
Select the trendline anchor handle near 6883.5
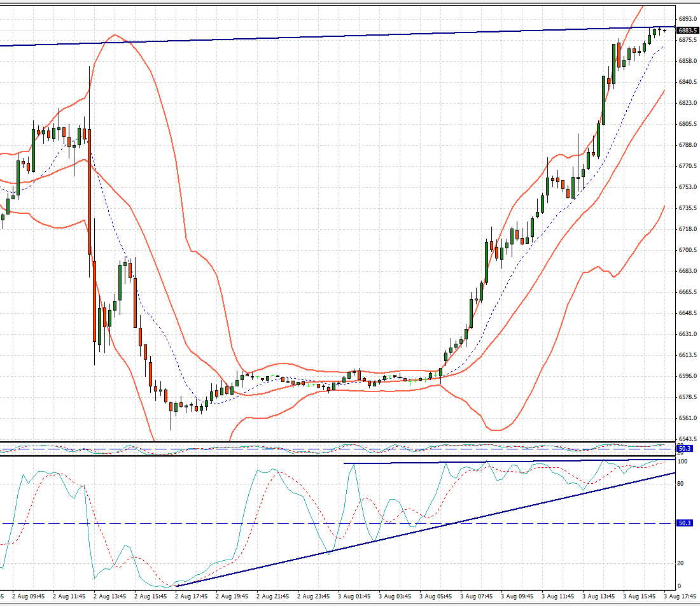pos(675,27)
